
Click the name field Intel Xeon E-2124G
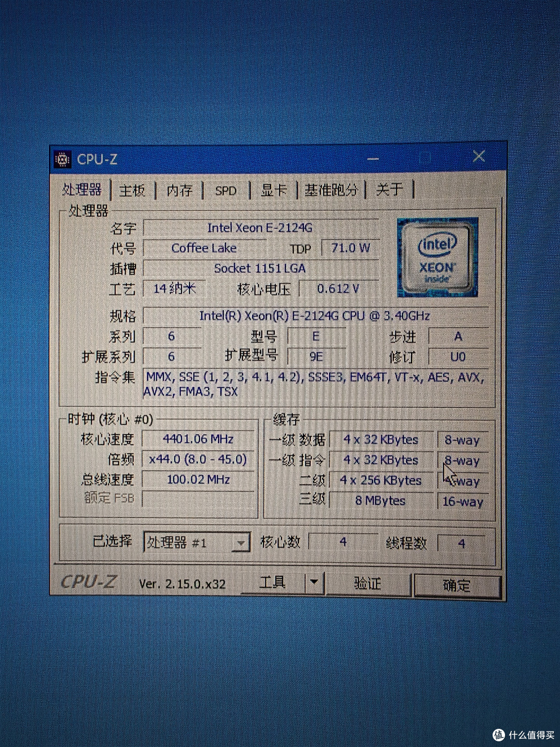pyautogui.click(x=260, y=228)
